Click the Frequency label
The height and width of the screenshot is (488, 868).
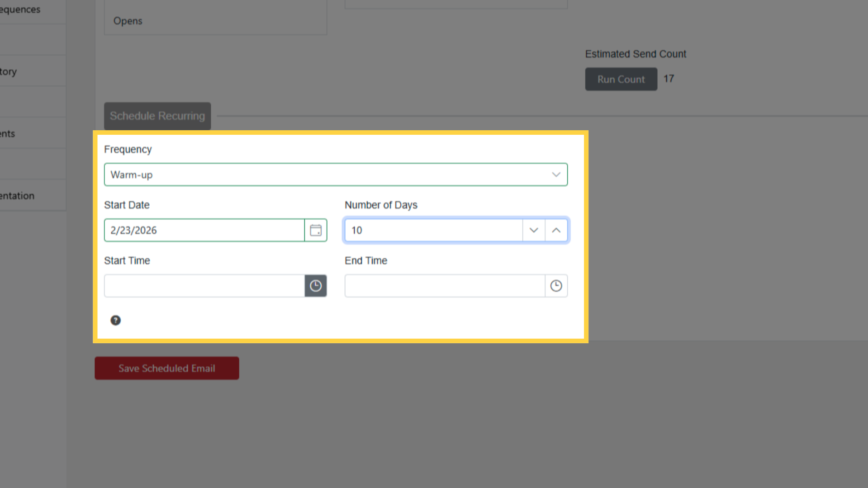pos(128,149)
